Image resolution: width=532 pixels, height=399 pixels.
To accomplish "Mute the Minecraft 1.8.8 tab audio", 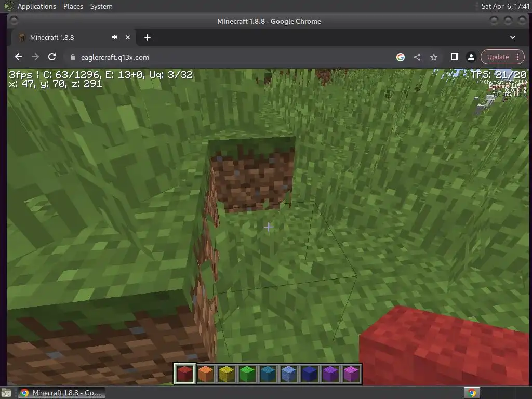I will point(115,37).
